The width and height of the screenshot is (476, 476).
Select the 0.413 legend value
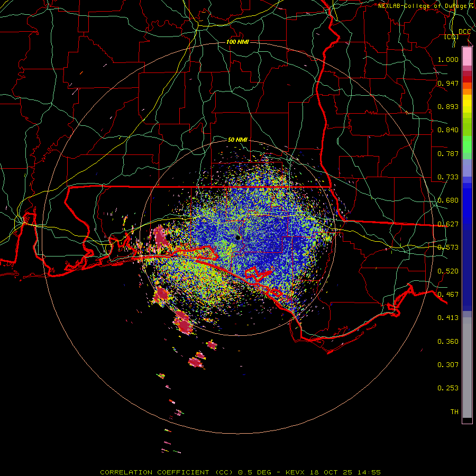[448, 318]
